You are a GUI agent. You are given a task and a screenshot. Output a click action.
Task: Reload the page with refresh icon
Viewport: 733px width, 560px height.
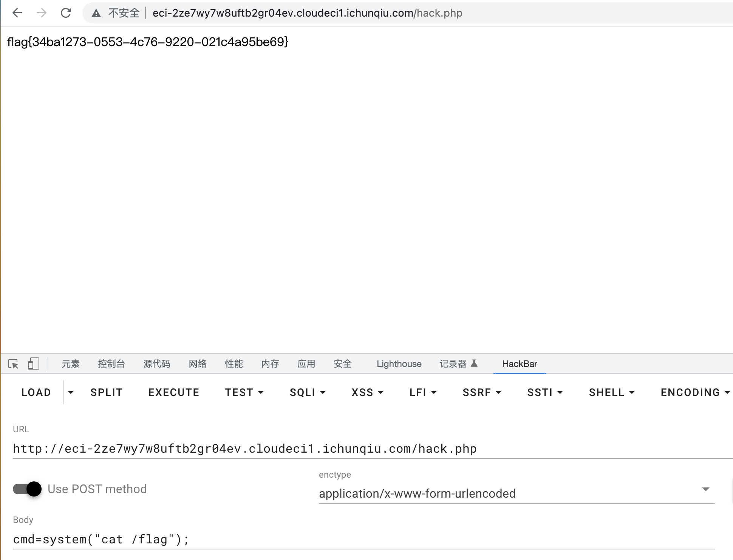pos(66,13)
